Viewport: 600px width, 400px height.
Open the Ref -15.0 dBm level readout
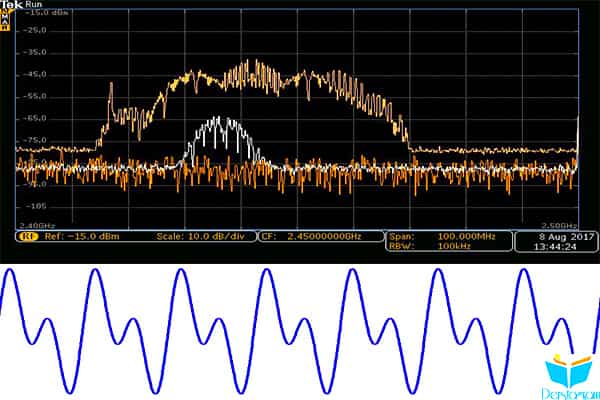pyautogui.click(x=82, y=236)
